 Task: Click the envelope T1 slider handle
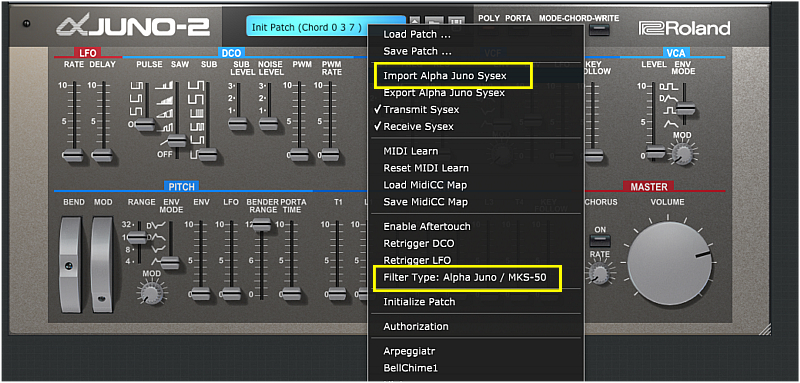click(x=337, y=294)
